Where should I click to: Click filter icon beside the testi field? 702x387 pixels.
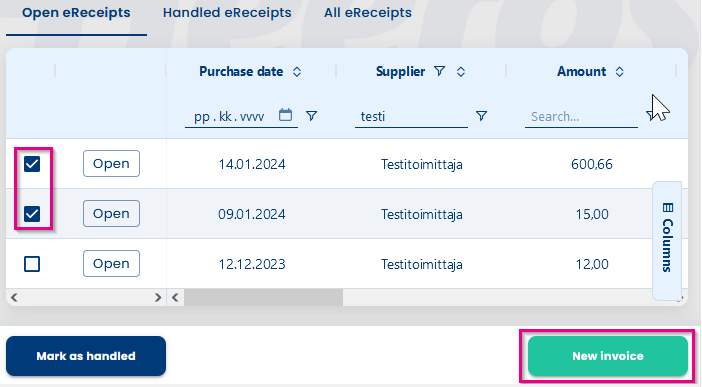point(481,116)
